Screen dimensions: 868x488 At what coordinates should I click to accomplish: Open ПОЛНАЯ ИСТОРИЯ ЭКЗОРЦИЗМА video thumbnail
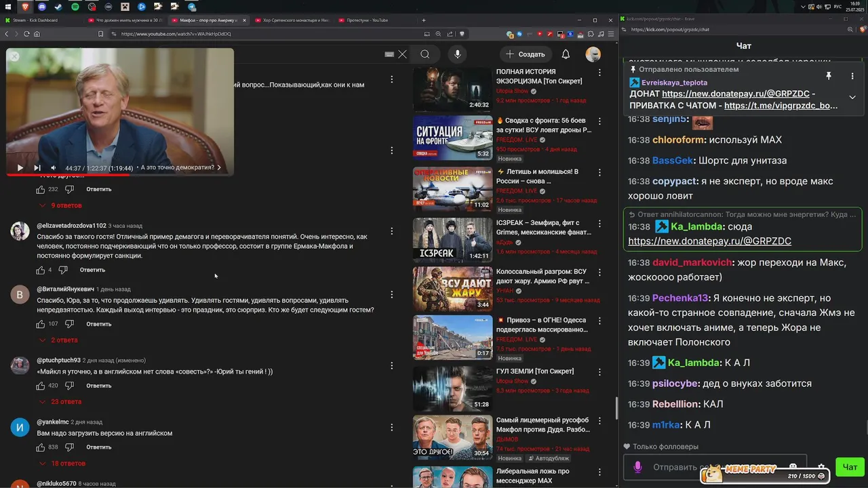[x=452, y=88]
